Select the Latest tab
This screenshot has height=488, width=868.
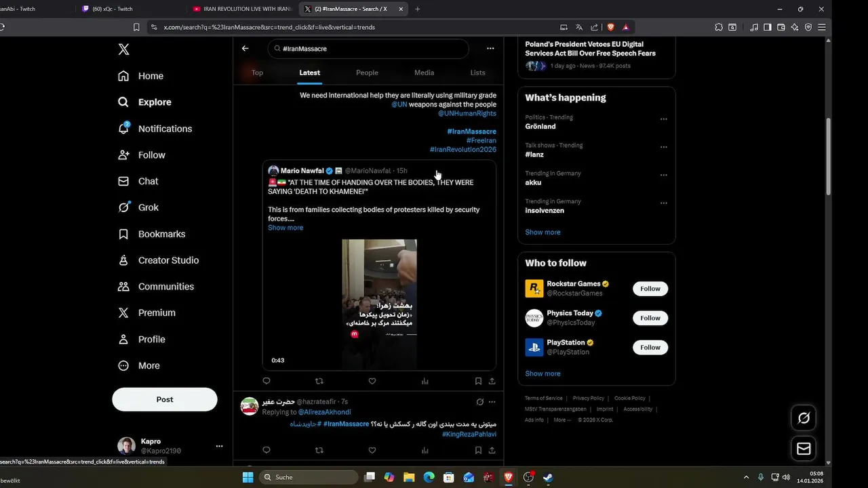click(x=310, y=73)
